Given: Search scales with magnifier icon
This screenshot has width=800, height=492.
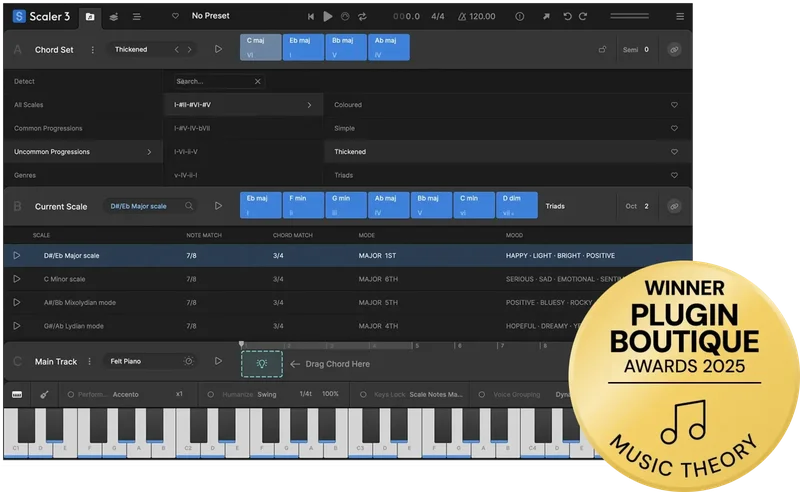Looking at the screenshot, I should point(189,206).
